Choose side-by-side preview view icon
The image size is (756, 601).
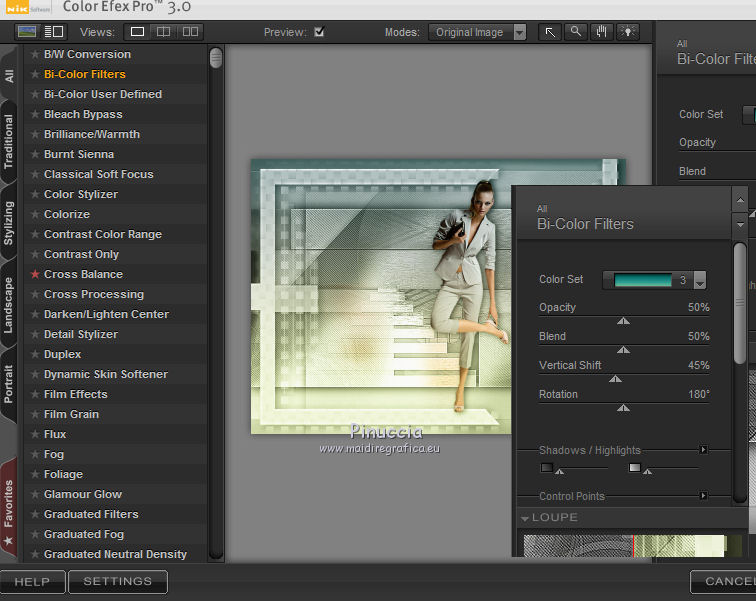(189, 32)
